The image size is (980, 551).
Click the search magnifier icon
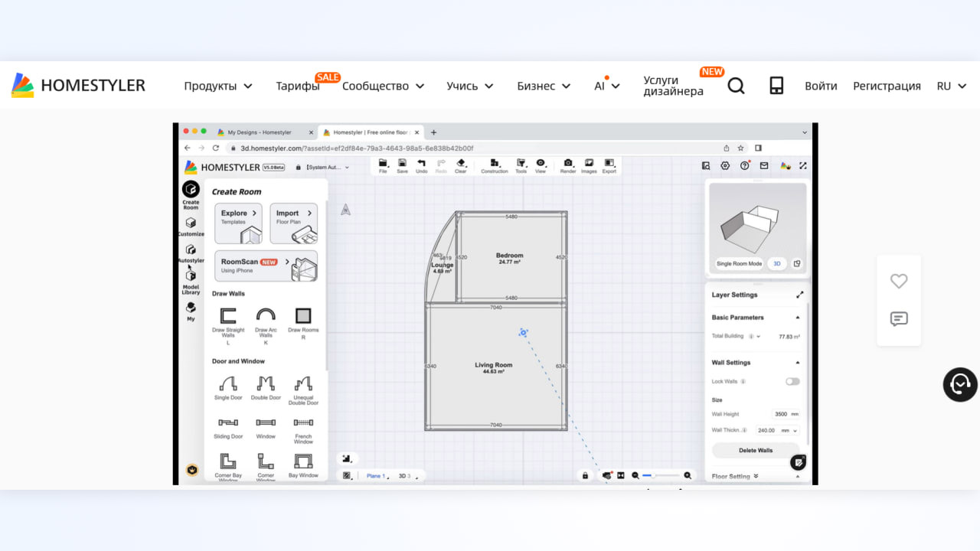pos(736,86)
